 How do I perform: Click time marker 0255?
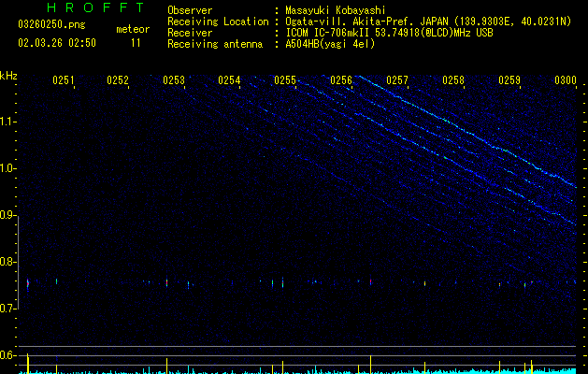click(285, 80)
